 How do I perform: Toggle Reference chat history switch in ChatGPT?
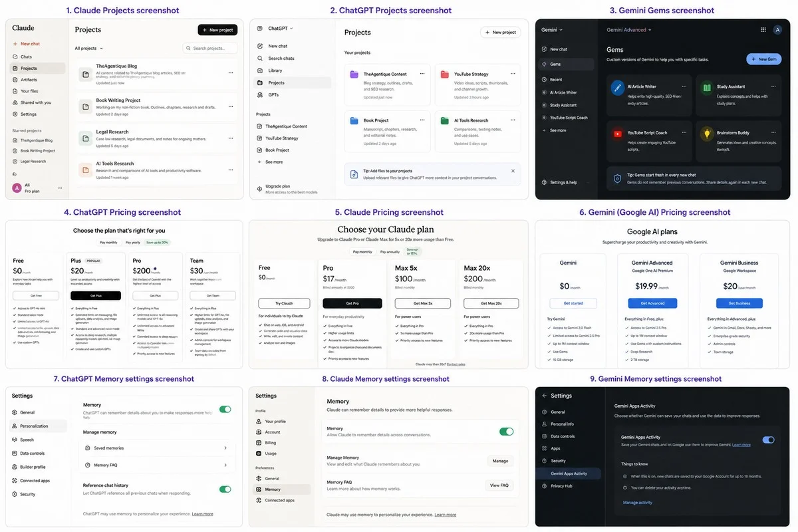click(225, 489)
